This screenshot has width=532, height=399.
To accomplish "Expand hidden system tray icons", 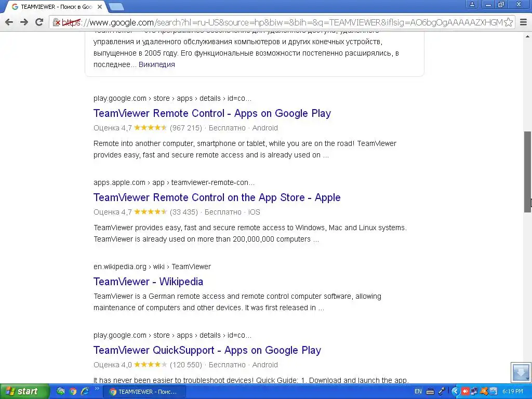I will click(x=455, y=392).
